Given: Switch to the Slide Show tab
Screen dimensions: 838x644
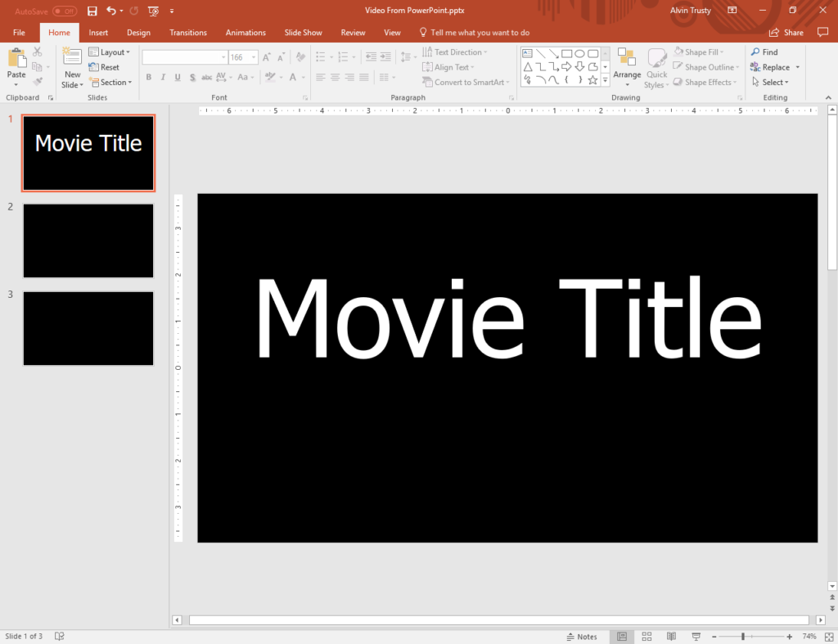Looking at the screenshot, I should click(x=303, y=33).
